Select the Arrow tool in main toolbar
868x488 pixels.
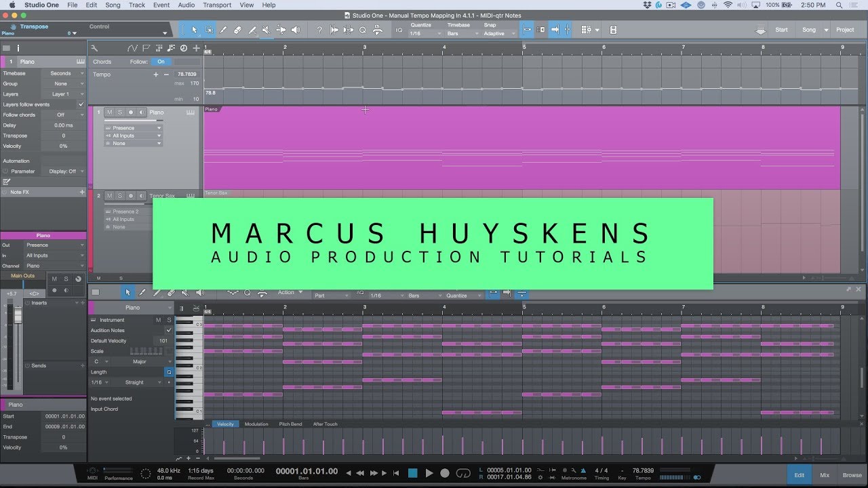tap(194, 30)
